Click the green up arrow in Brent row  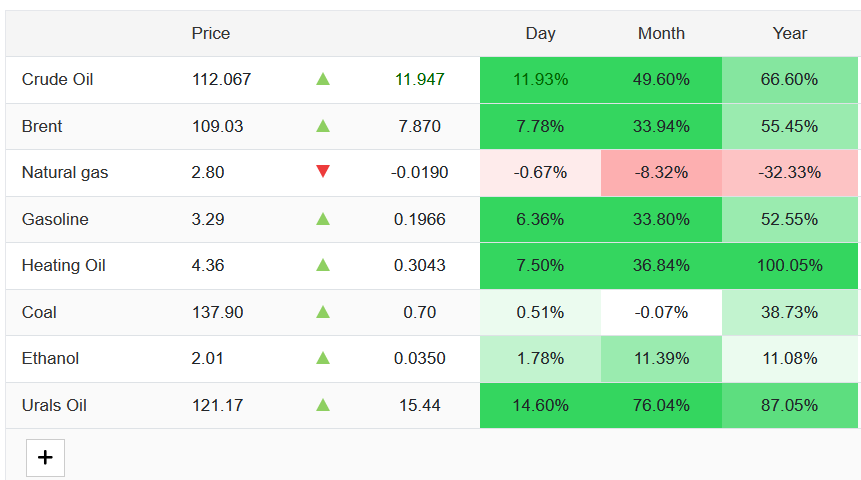pyautogui.click(x=322, y=126)
